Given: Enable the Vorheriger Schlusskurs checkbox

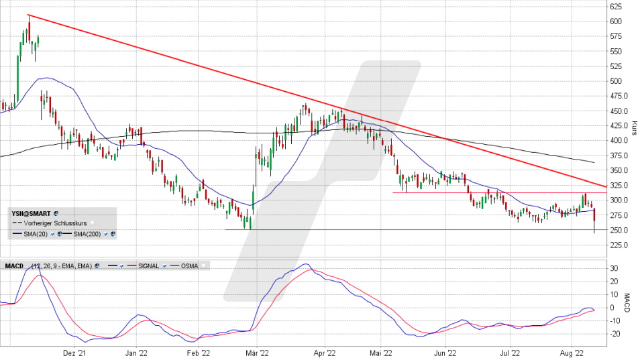Looking at the screenshot, I should pyautogui.click(x=93, y=223).
